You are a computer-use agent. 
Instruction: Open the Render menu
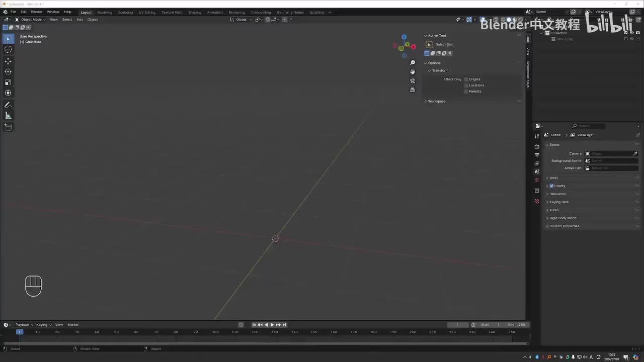click(x=37, y=12)
